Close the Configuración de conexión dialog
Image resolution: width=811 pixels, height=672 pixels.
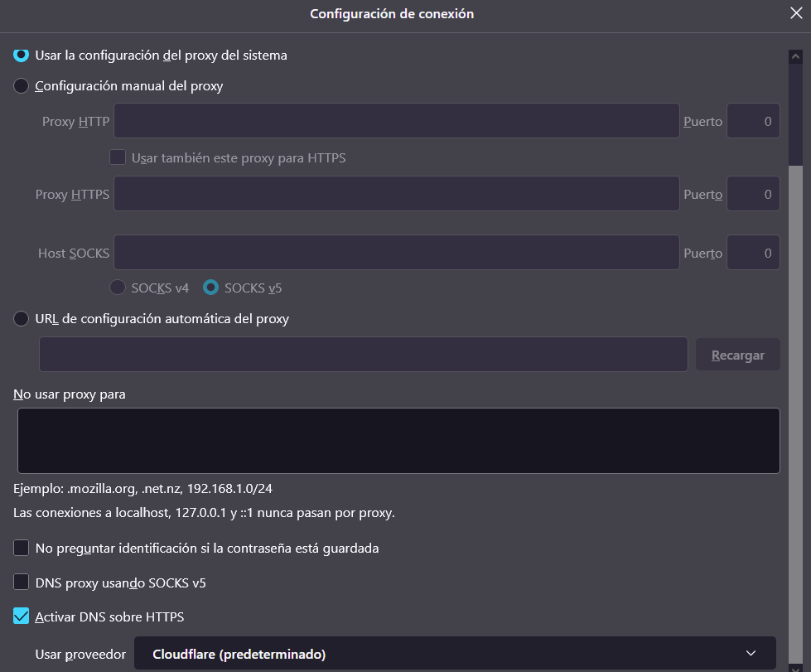pos(796,12)
